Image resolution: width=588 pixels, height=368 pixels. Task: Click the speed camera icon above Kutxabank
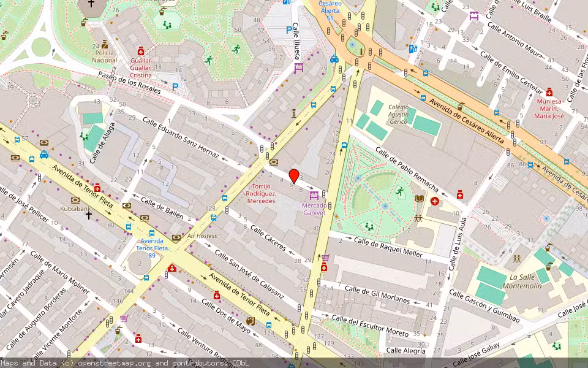point(75,200)
